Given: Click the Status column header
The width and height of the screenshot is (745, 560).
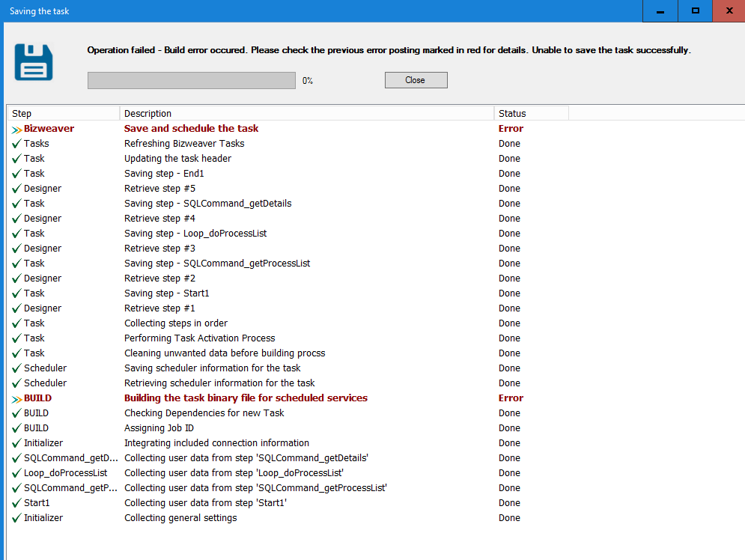Looking at the screenshot, I should pyautogui.click(x=531, y=114).
